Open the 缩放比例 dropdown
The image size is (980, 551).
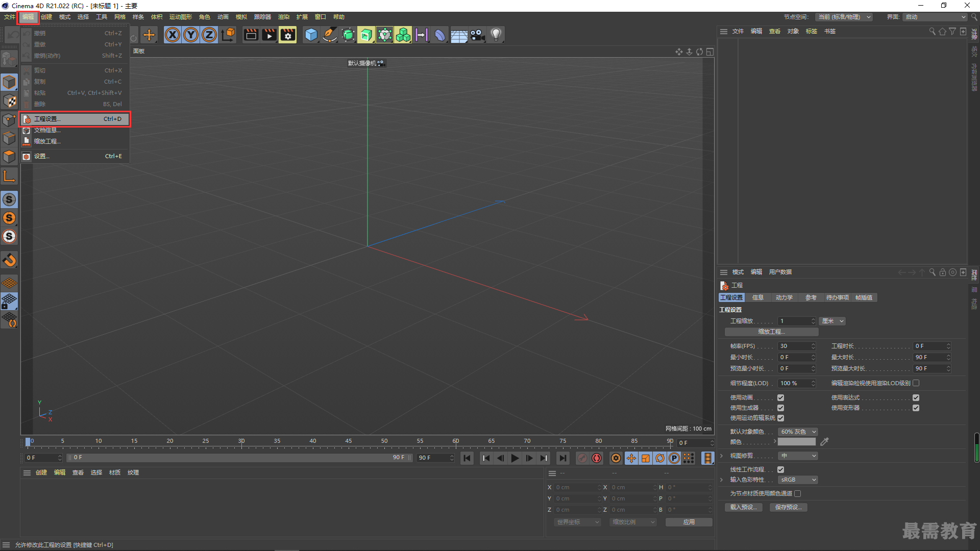633,522
